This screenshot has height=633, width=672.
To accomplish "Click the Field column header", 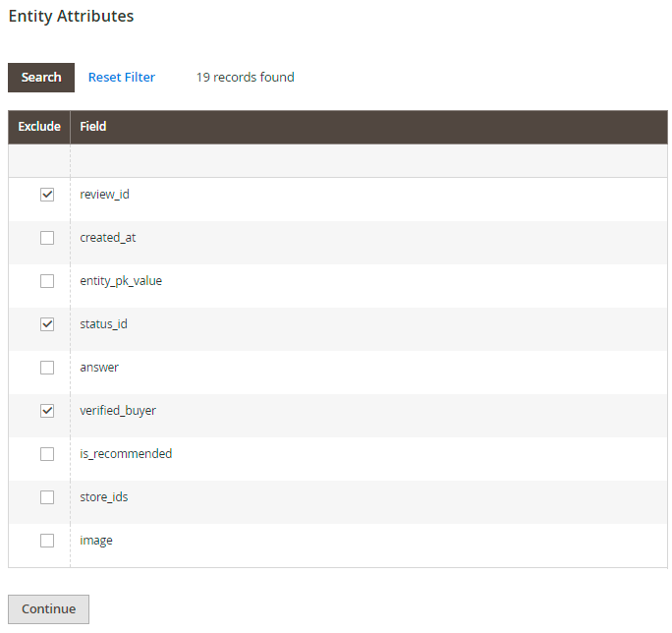I will tap(93, 127).
